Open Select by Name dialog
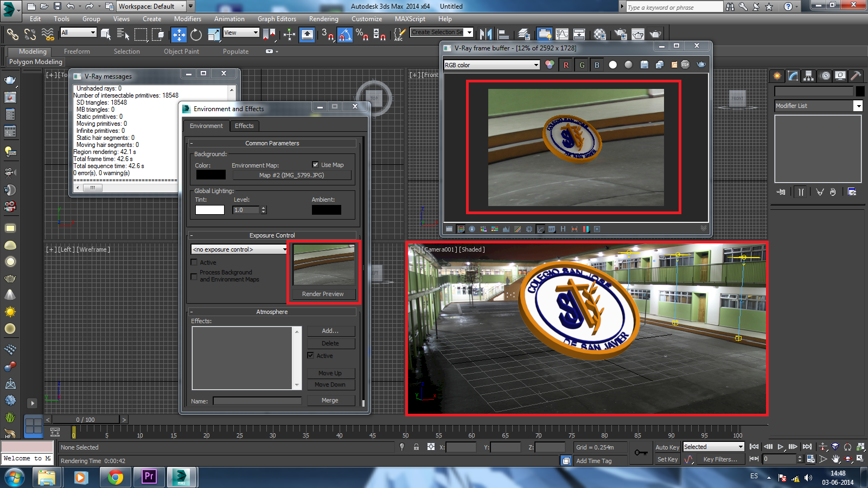The image size is (868, 488). (123, 35)
